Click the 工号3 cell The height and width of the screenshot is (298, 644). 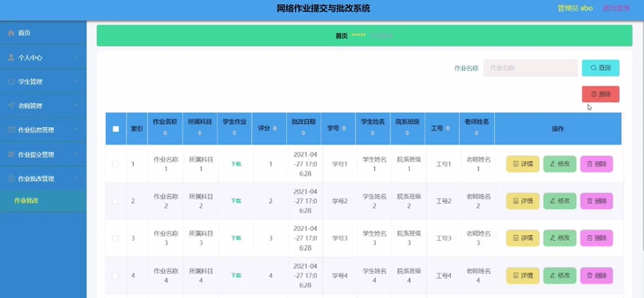[x=443, y=238]
